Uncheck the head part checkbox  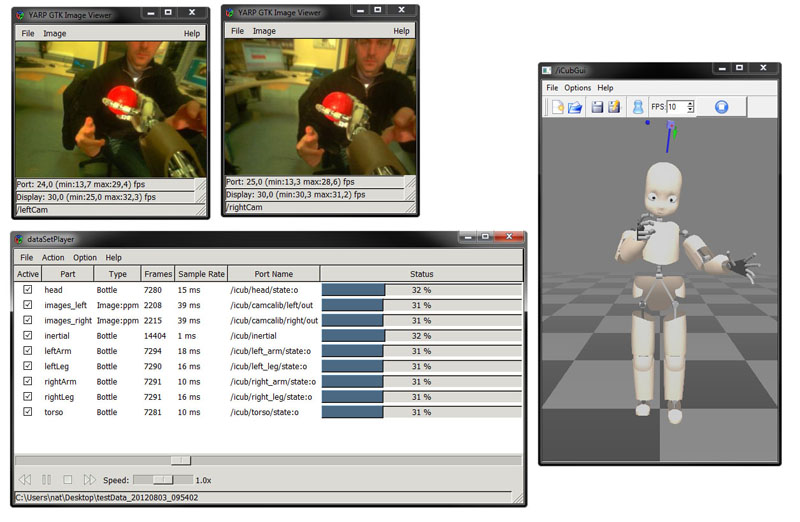tap(28, 290)
